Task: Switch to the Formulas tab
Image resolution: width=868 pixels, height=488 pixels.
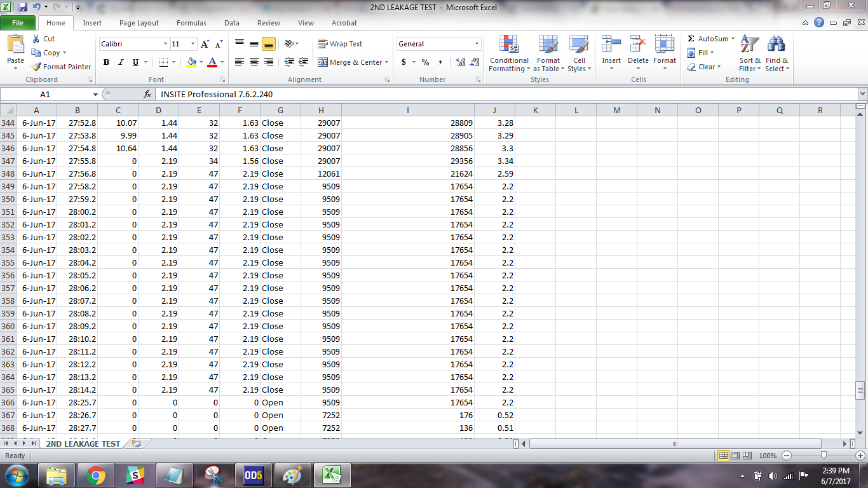Action: click(x=191, y=23)
